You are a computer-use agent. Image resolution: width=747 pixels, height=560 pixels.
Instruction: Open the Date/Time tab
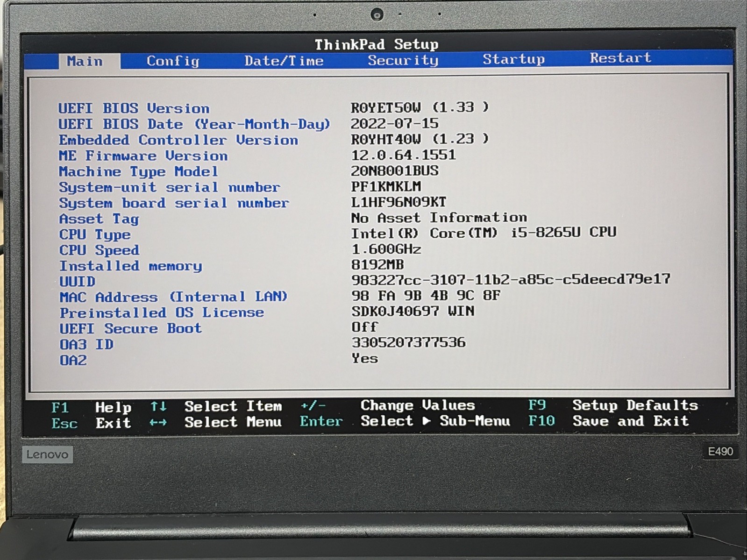point(284,61)
